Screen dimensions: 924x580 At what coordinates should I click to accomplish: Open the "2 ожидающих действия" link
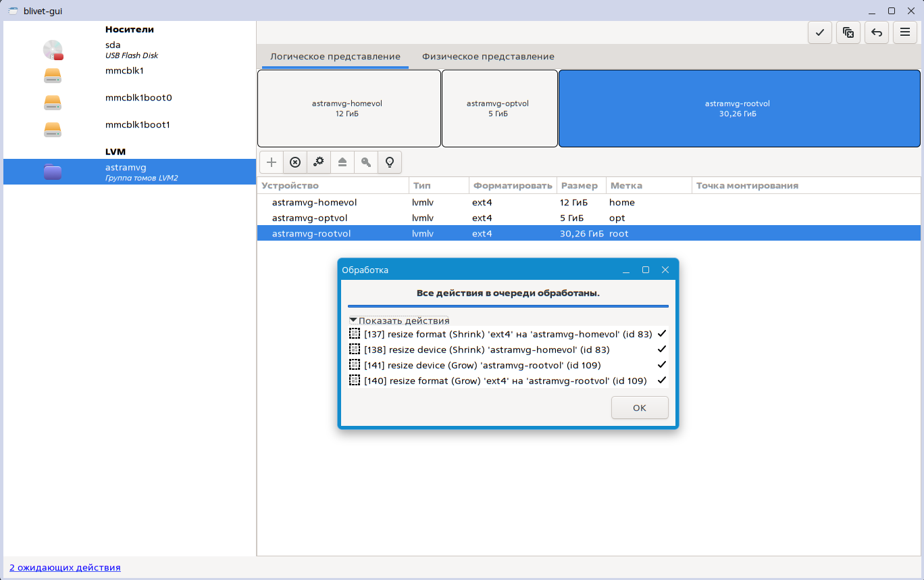click(65, 567)
